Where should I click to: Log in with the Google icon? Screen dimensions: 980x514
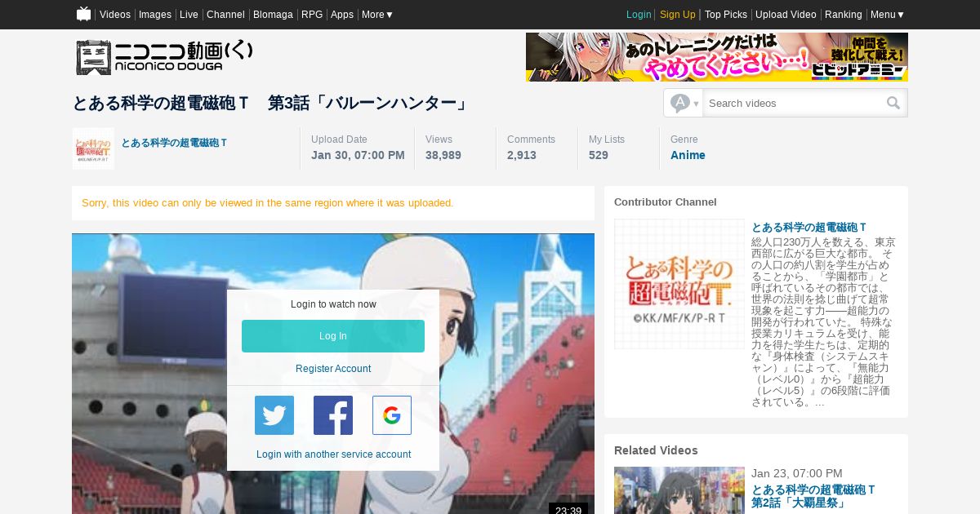(392, 415)
